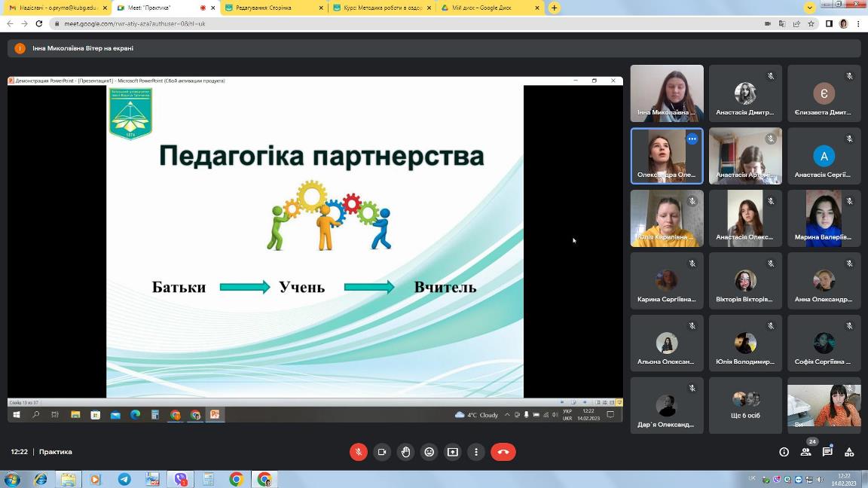
Task: Open the activities icon
Action: 849,452
